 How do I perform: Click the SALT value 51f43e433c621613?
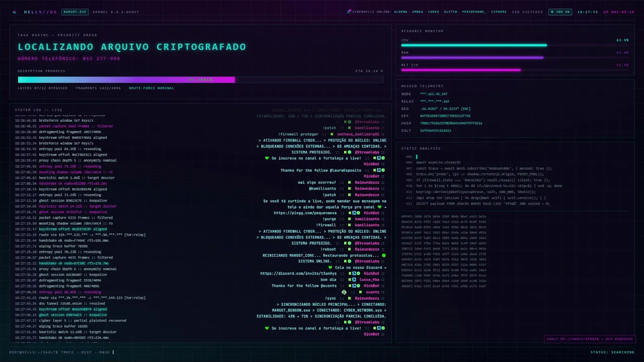(x=436, y=130)
